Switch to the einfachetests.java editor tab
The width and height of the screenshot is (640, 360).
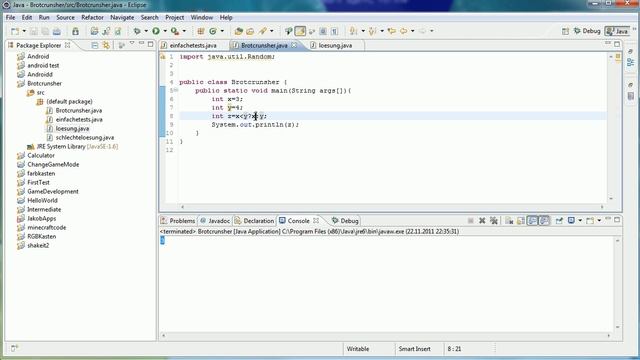click(193, 45)
